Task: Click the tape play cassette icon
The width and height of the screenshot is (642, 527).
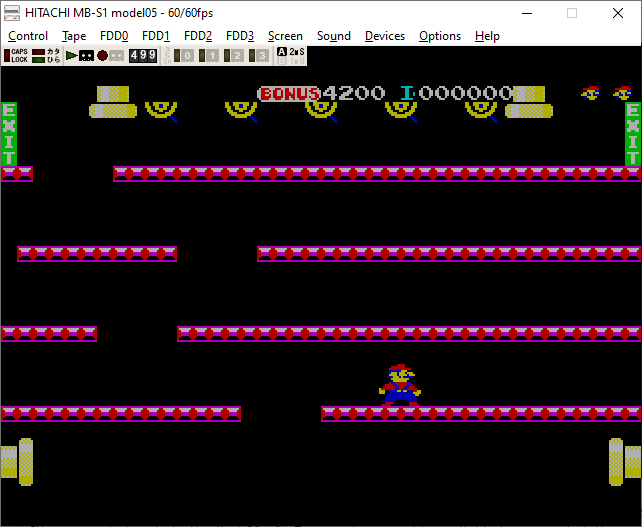Action: click(80, 55)
